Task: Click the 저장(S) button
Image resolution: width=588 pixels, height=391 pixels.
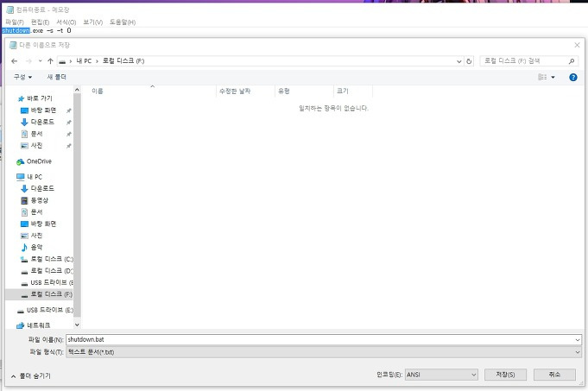Action: coord(505,375)
